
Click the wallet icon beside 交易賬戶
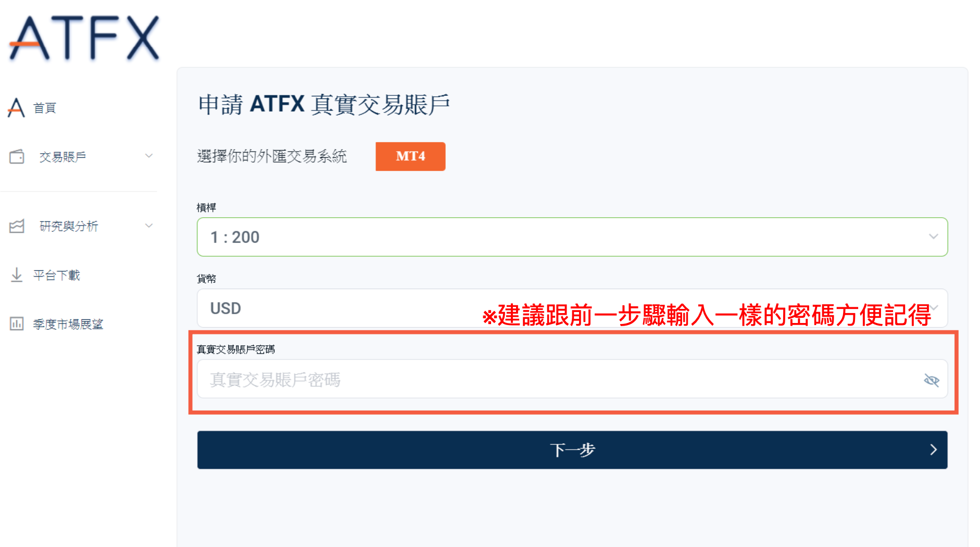pos(17,156)
